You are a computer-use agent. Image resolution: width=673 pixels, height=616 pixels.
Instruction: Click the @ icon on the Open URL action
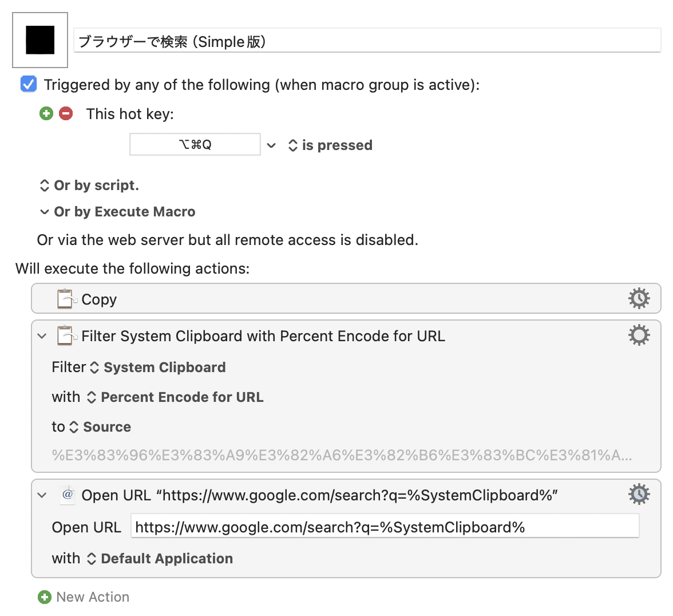(x=68, y=495)
